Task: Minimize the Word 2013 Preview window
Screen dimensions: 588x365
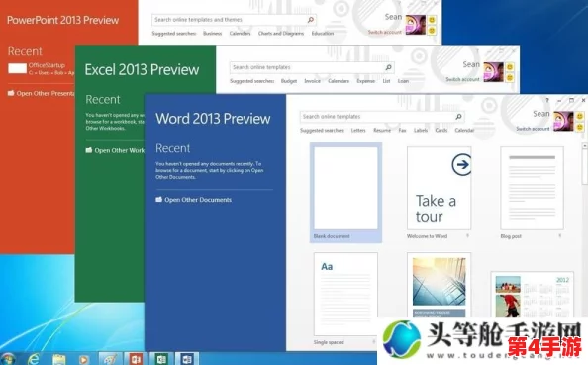Action: point(559,101)
